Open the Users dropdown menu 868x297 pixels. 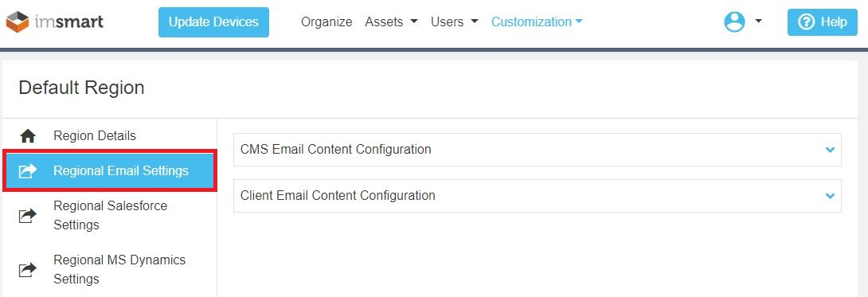click(x=455, y=22)
